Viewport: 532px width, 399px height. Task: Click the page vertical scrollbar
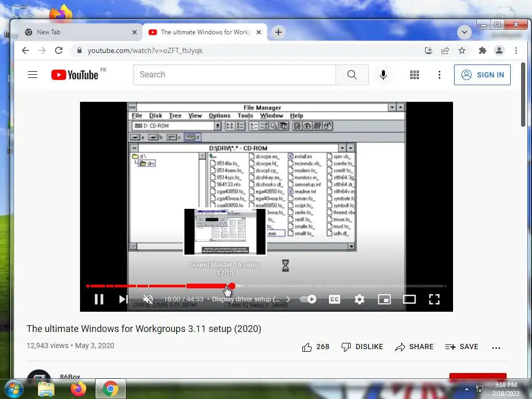pos(523,95)
